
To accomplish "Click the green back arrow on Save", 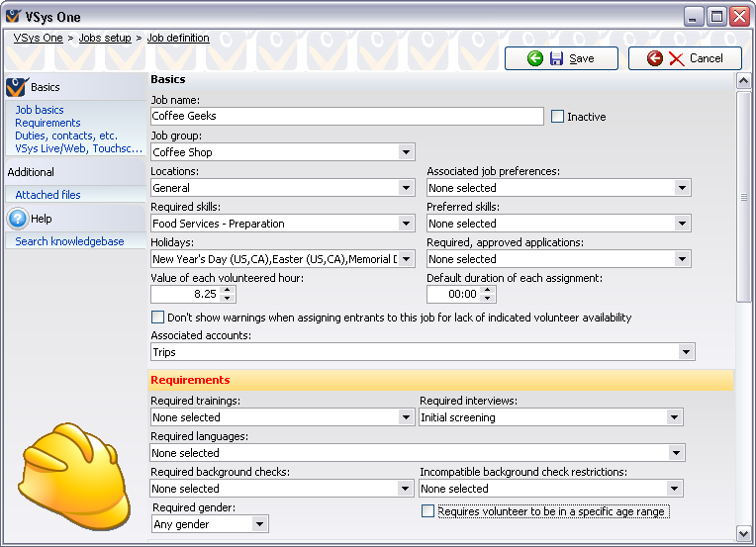I will click(x=535, y=58).
